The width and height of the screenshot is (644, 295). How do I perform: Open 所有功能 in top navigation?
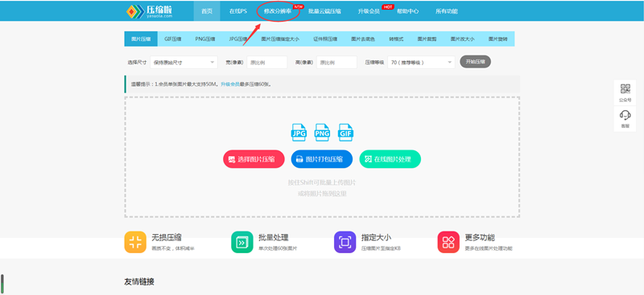click(447, 11)
